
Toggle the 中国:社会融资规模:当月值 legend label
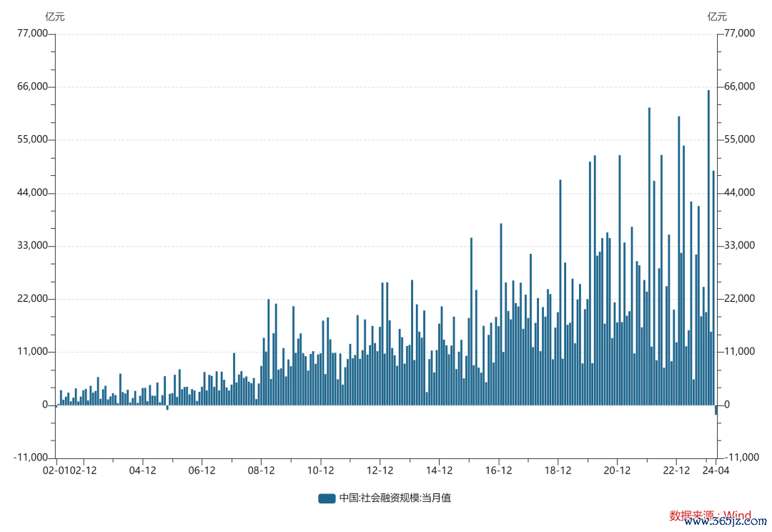click(x=395, y=498)
